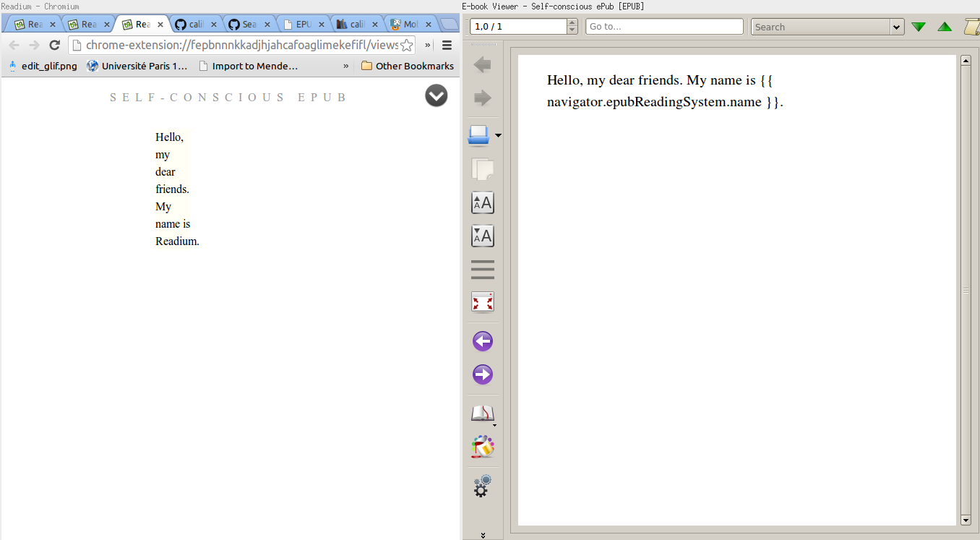980x540 pixels.
Task: Find next match with green down arrow
Action: [x=919, y=27]
